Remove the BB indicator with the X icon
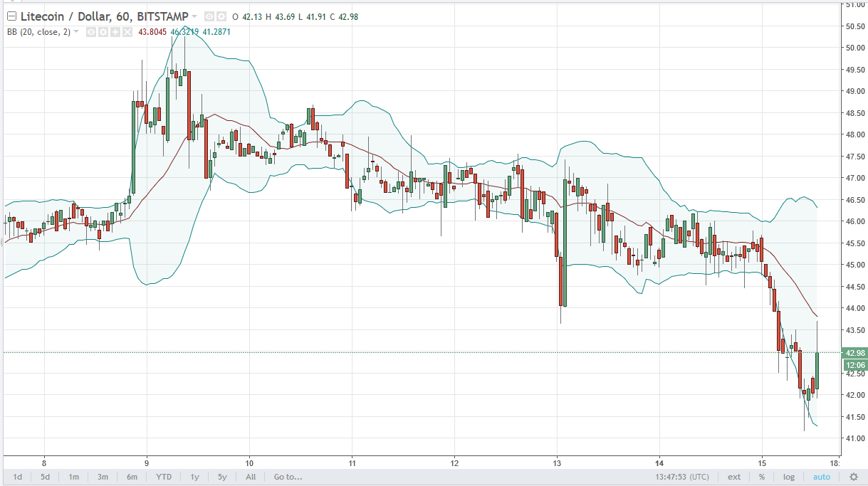The width and height of the screenshot is (868, 486). point(127,32)
